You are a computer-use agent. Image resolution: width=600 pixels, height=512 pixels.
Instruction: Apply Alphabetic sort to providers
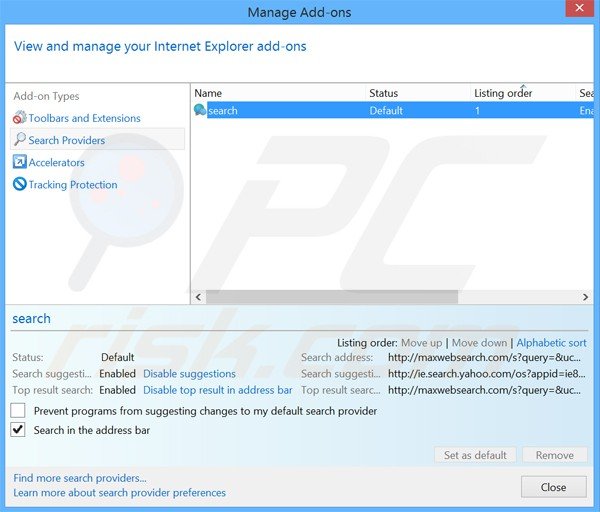pyautogui.click(x=551, y=343)
